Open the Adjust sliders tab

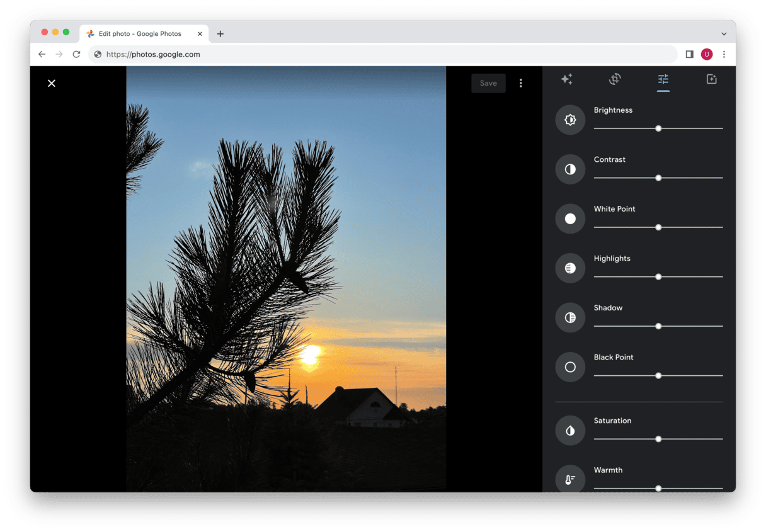(663, 79)
